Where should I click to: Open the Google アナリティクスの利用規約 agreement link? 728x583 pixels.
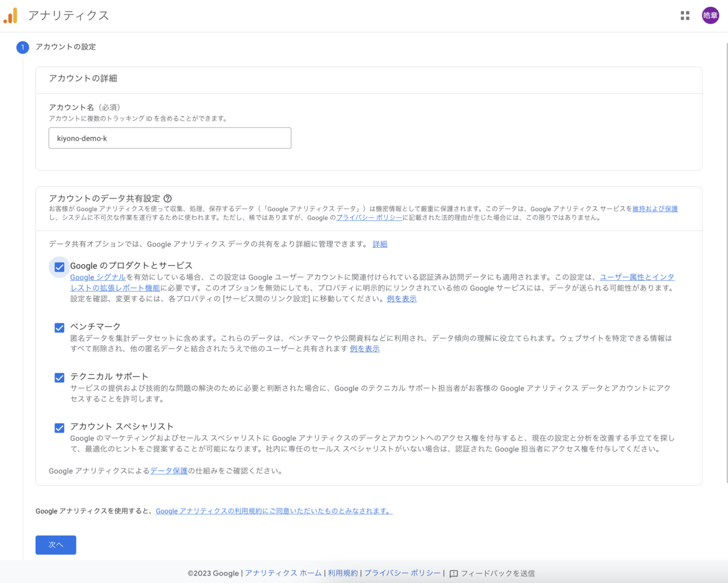pos(274,511)
